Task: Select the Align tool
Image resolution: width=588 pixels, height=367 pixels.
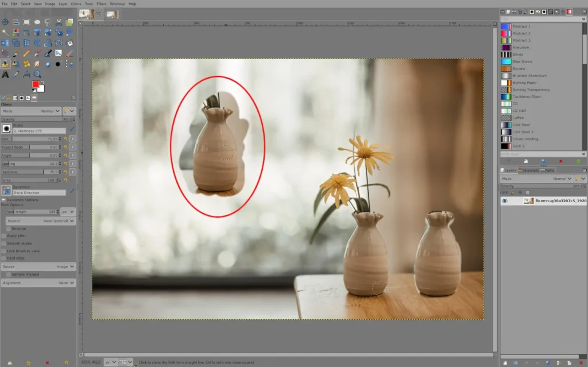Action: coord(16,22)
